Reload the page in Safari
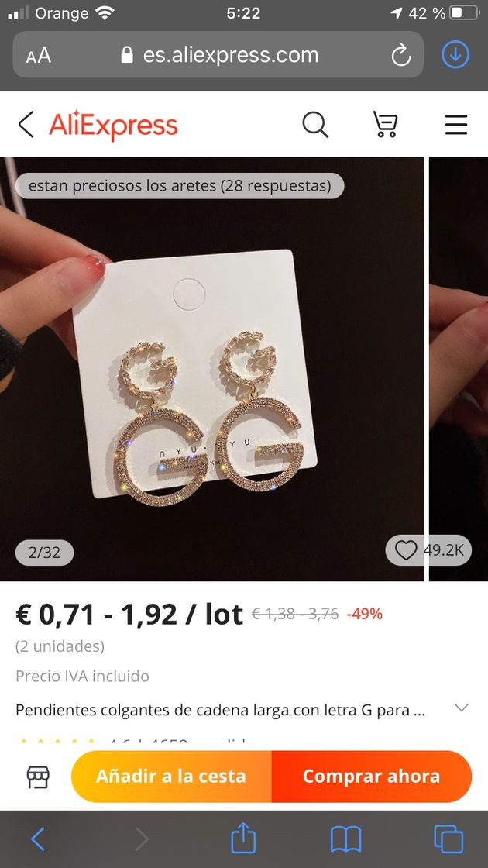Screen dimensions: 488x868 400,55
